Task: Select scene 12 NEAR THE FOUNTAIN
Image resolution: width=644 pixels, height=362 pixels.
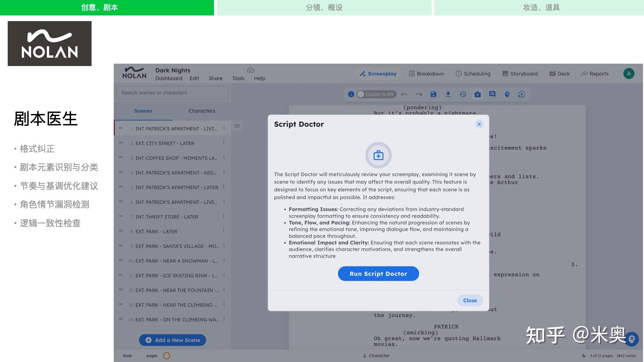Action: 172,290
